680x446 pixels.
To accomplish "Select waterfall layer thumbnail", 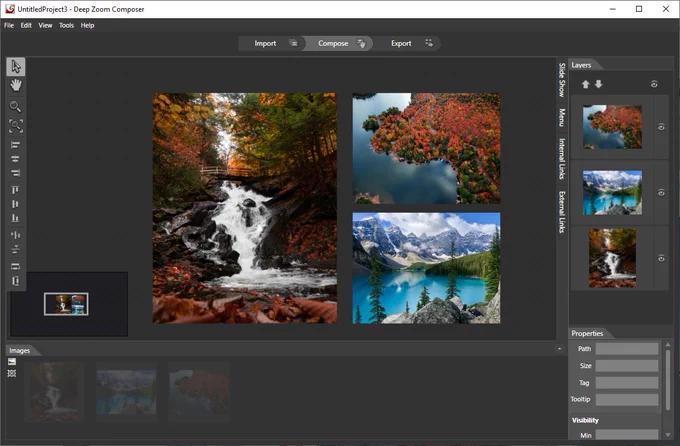I will (x=612, y=258).
